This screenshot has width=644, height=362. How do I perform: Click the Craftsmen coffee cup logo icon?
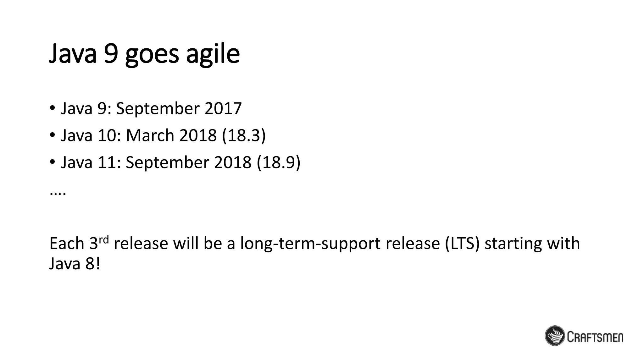point(555,336)
